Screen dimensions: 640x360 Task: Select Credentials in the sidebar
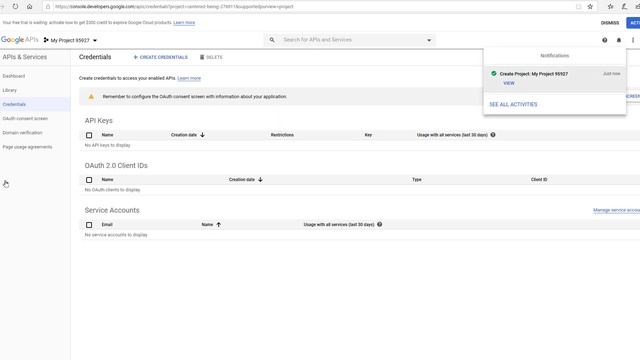pyautogui.click(x=14, y=104)
